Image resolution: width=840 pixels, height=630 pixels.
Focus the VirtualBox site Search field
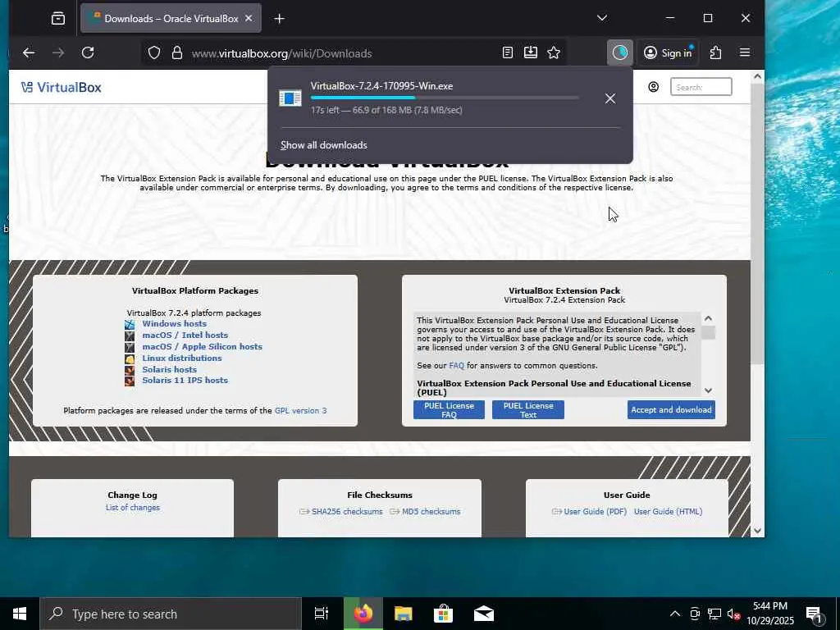tap(701, 87)
